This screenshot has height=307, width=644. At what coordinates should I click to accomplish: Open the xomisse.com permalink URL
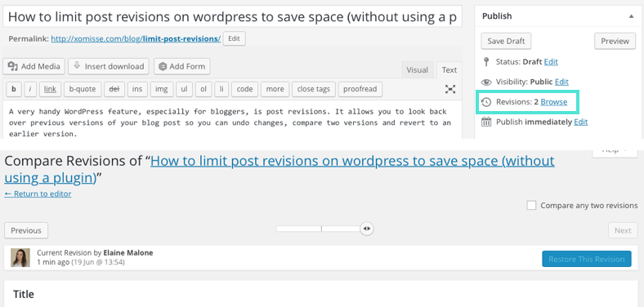point(136,38)
